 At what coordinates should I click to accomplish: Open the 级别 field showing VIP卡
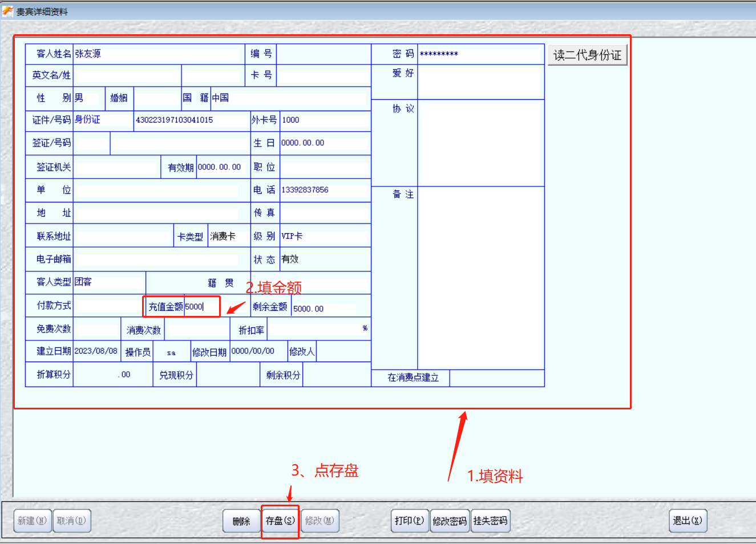[324, 236]
